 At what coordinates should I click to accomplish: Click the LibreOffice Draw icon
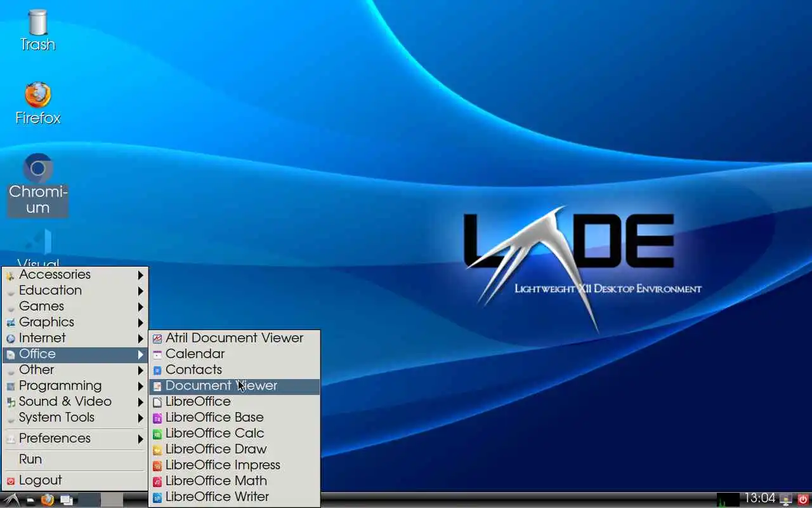point(157,450)
